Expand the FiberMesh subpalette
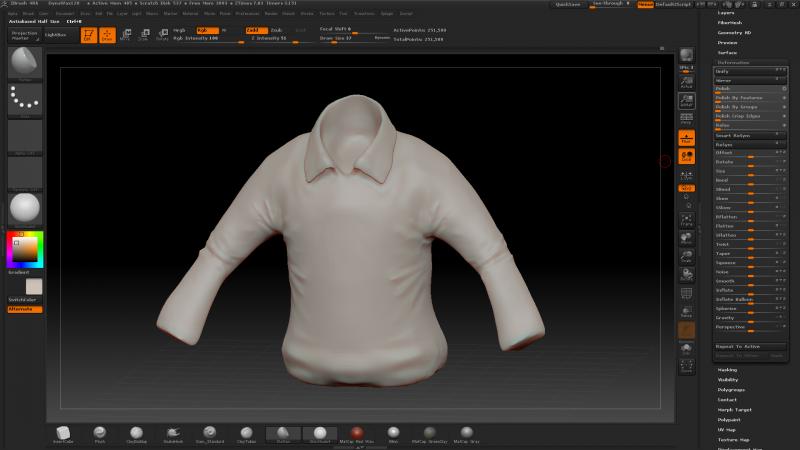800x450 pixels. [x=730, y=22]
